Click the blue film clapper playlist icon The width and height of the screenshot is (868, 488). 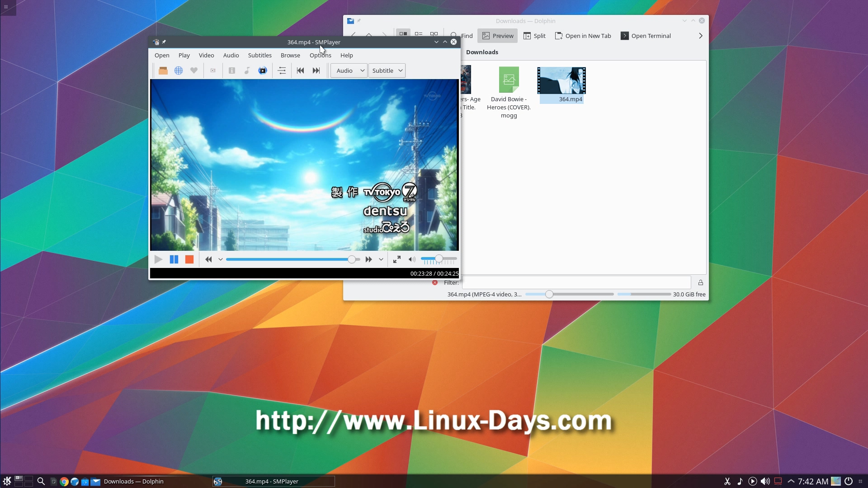[x=263, y=70]
